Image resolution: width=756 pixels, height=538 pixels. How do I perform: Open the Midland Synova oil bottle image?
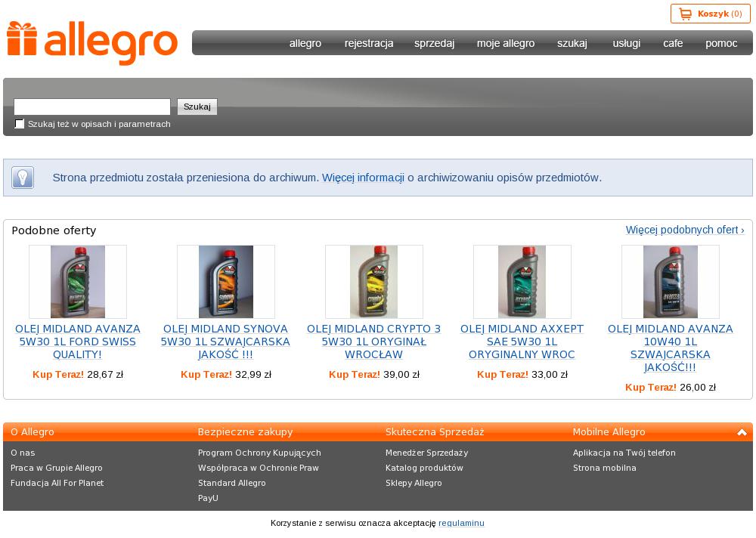click(x=226, y=282)
